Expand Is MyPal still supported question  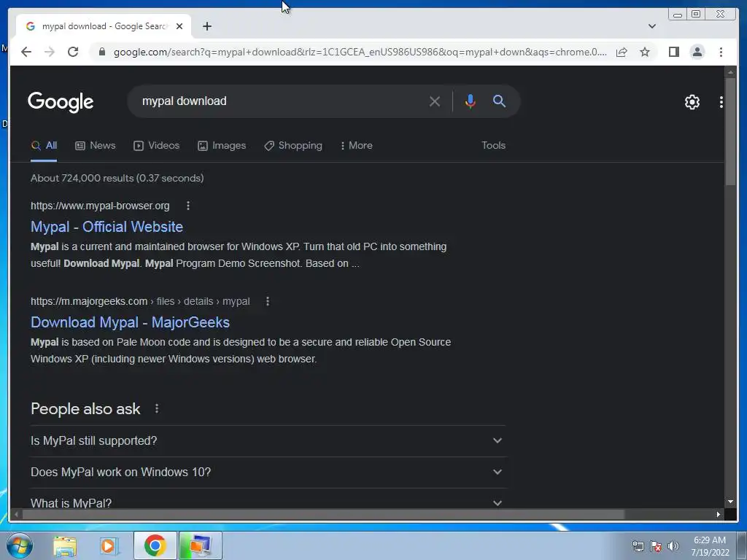pos(268,441)
